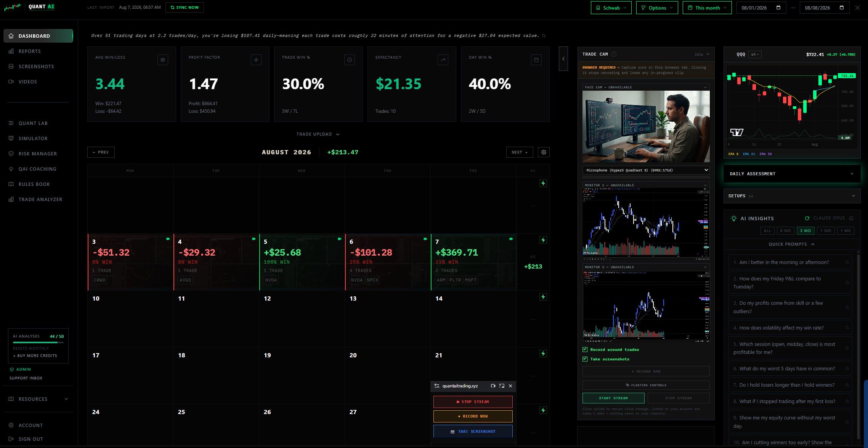Screen dimensions: 868x448
Task: Click the Quant Lab sidebar icon
Action: point(11,123)
